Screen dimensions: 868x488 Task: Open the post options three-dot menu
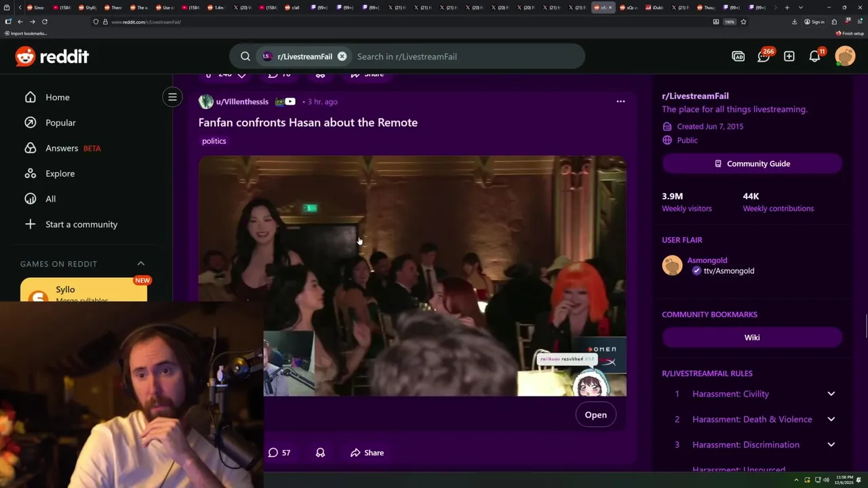click(x=620, y=101)
